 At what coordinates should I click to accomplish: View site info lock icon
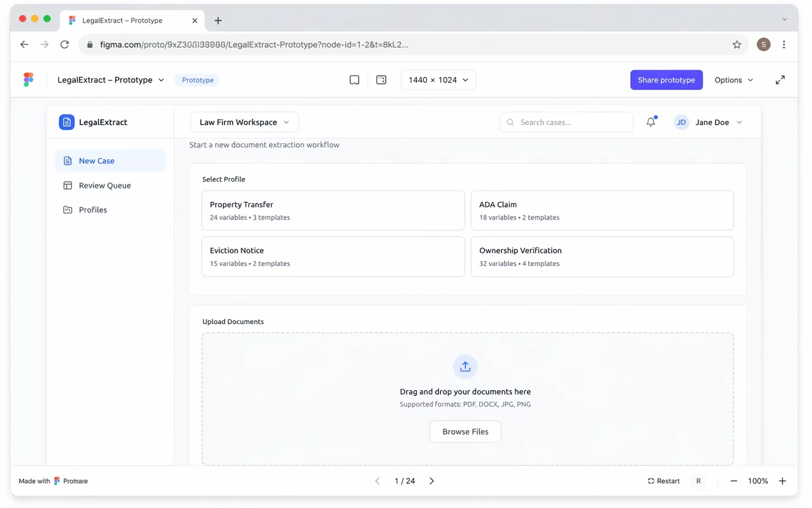(x=90, y=45)
